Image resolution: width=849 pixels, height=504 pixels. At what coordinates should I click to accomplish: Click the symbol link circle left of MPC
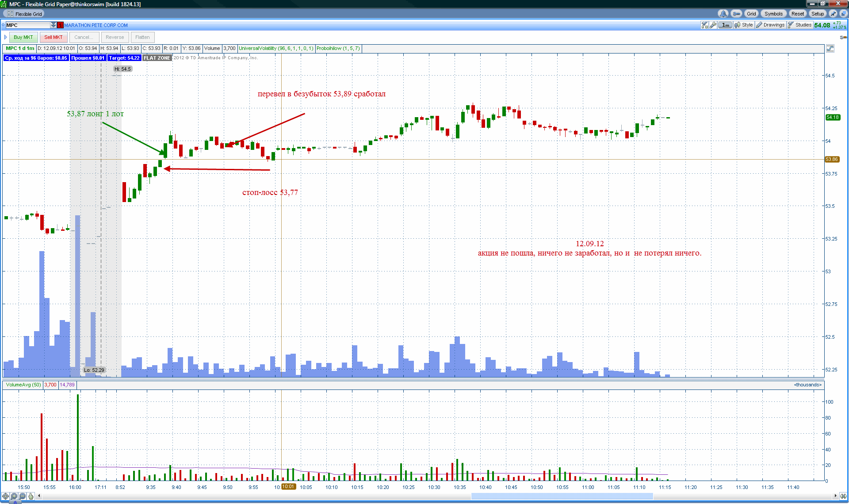point(3,25)
